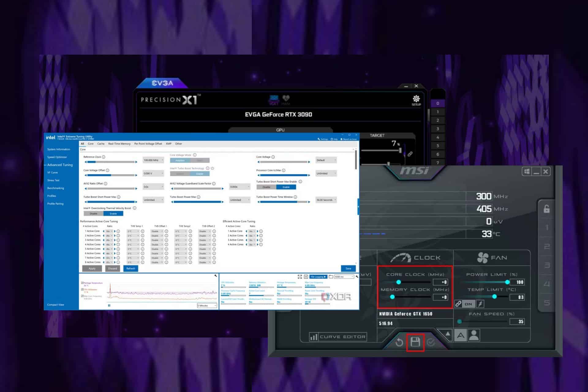The width and height of the screenshot is (588, 392).
Task: Click the Apply button in Intel XTU
Action: pyautogui.click(x=92, y=268)
